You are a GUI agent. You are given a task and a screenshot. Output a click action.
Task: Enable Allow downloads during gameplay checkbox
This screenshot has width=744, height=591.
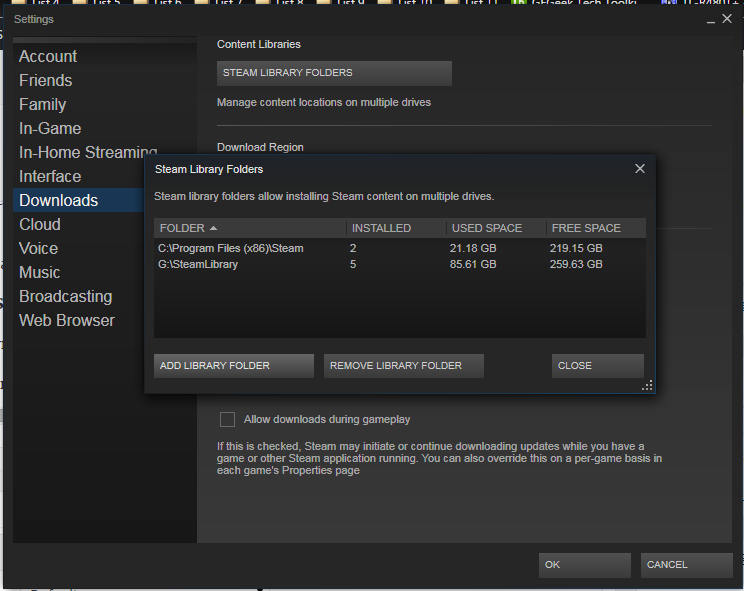tap(227, 419)
